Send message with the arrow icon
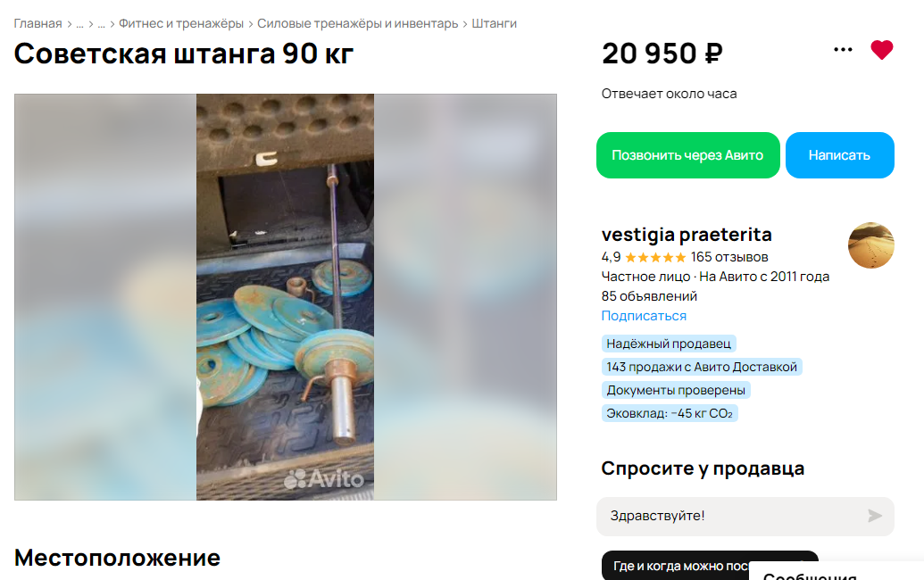The height and width of the screenshot is (580, 924). 875,516
